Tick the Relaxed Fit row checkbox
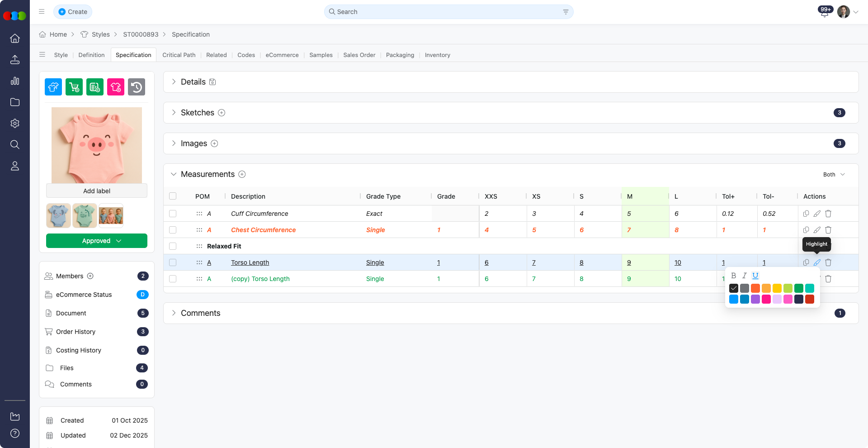Viewport: 868px width, 448px height. tap(173, 246)
